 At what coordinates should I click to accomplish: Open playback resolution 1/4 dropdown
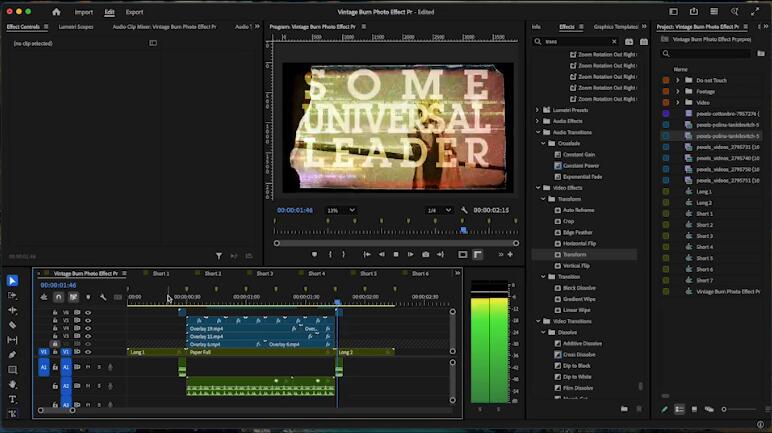pyautogui.click(x=439, y=210)
